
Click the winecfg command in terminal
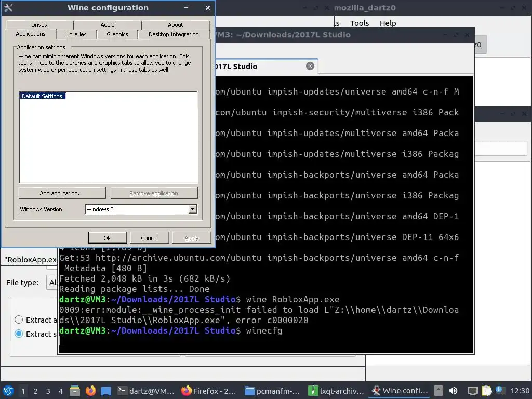point(264,330)
